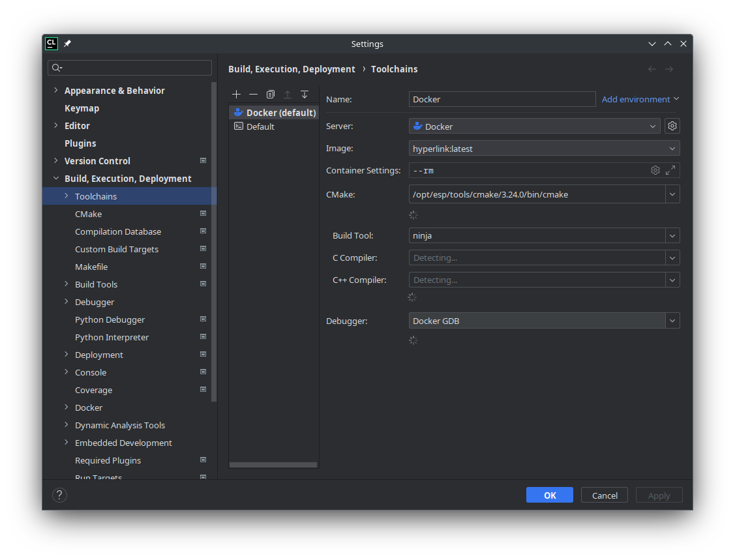Remove selected toolchain with minus icon
The image size is (735, 560).
pyautogui.click(x=254, y=95)
